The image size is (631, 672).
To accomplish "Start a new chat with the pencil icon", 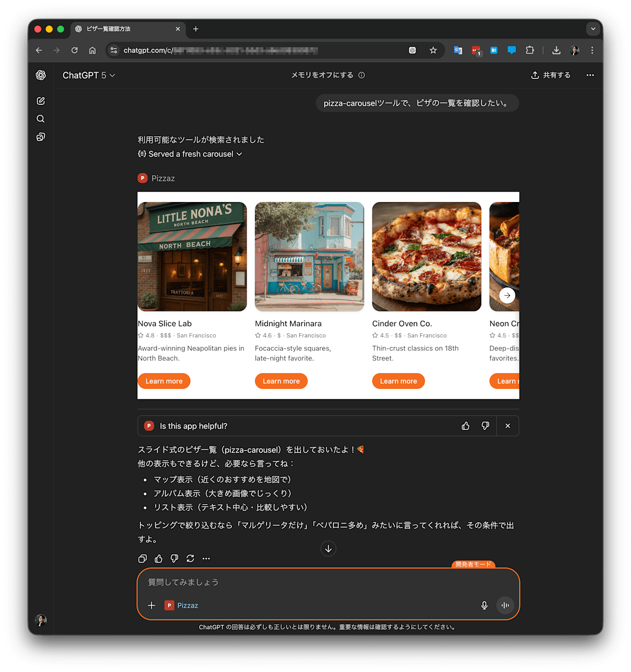I will click(x=40, y=101).
